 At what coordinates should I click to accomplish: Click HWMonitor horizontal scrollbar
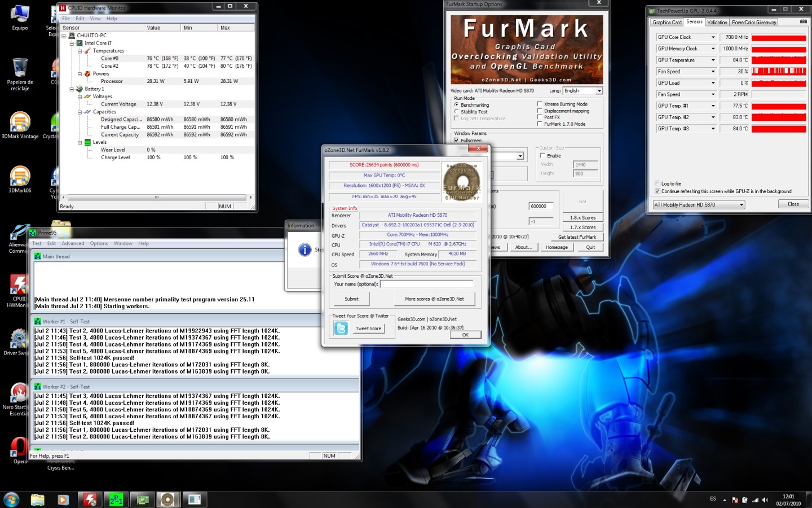[157, 198]
